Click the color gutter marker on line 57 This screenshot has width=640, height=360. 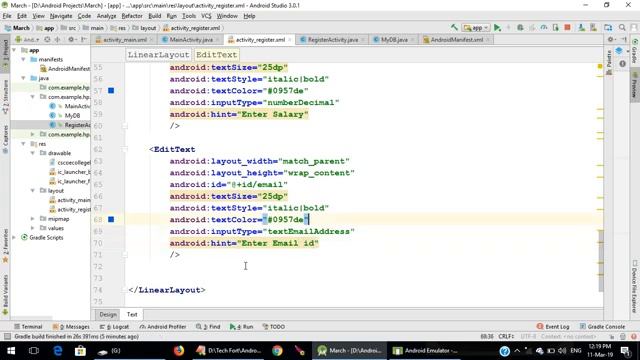(x=111, y=91)
